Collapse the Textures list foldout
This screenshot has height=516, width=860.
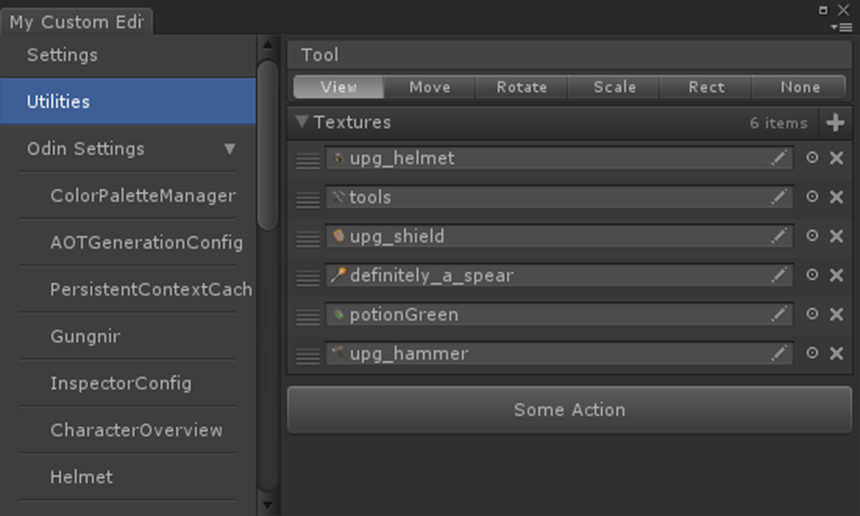pos(301,123)
